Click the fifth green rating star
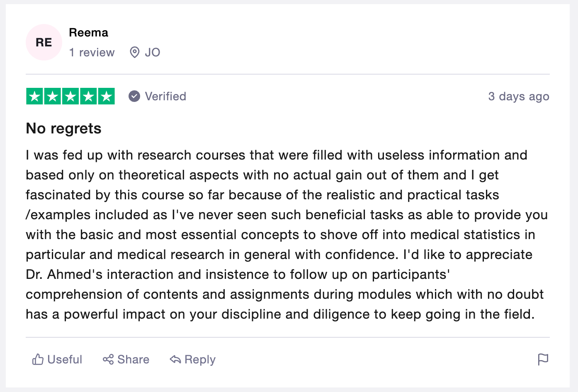 click(106, 97)
